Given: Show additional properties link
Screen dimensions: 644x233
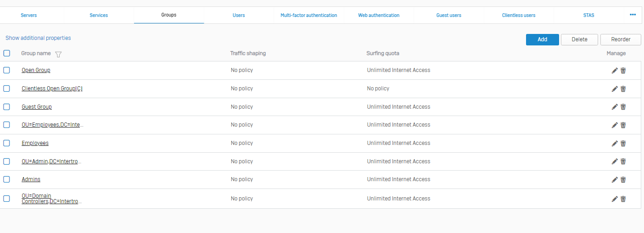Looking at the screenshot, I should [x=38, y=38].
